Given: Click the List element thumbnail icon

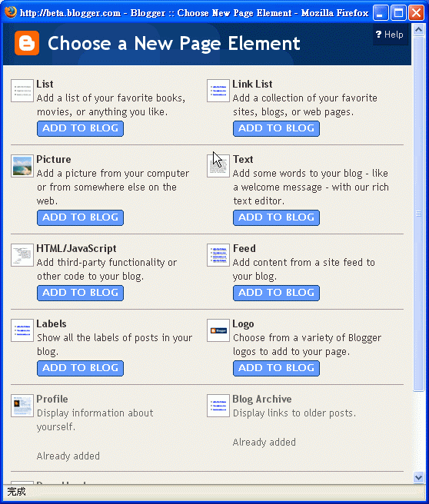Looking at the screenshot, I should tap(22, 91).
